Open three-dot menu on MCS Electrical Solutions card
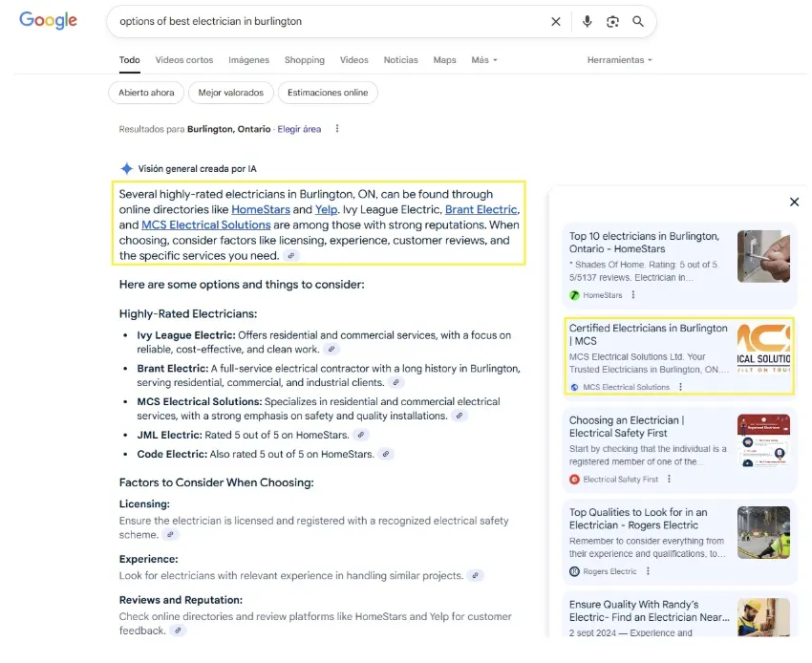812x663 pixels. pos(680,387)
